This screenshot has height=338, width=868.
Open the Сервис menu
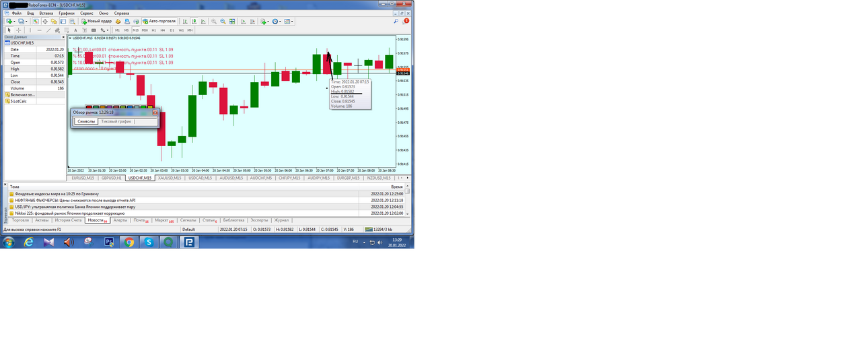pyautogui.click(x=87, y=13)
